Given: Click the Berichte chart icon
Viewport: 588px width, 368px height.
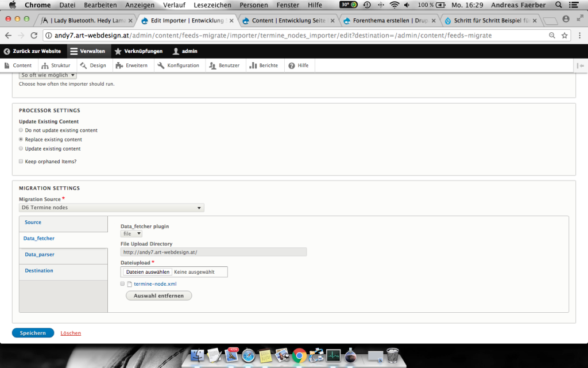Looking at the screenshot, I should click(253, 66).
